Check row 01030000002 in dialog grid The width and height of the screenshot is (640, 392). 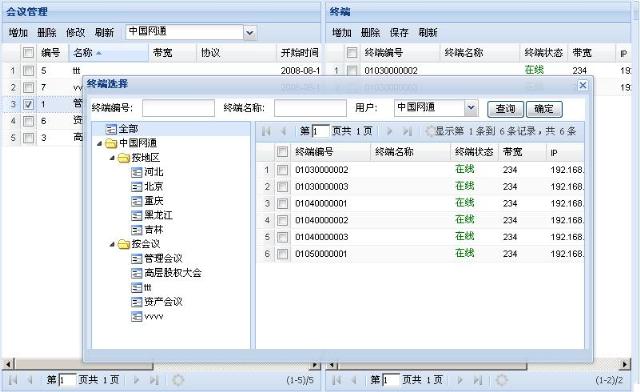(282, 170)
